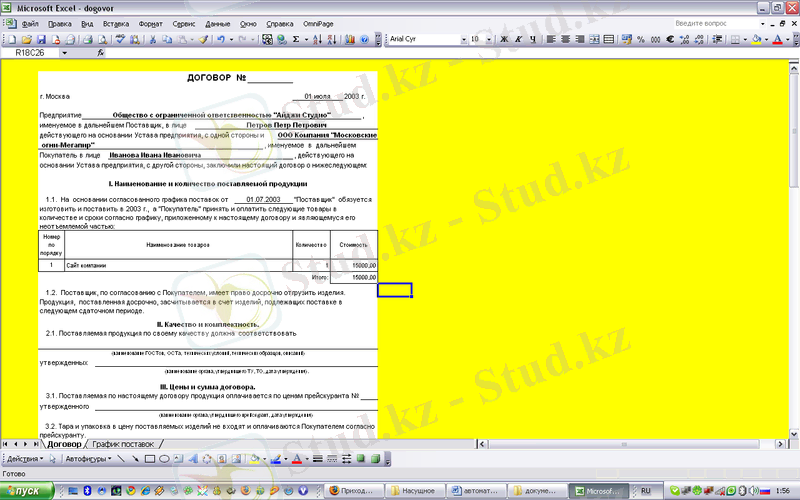
Task: Open the Правка menu
Action: (60, 24)
